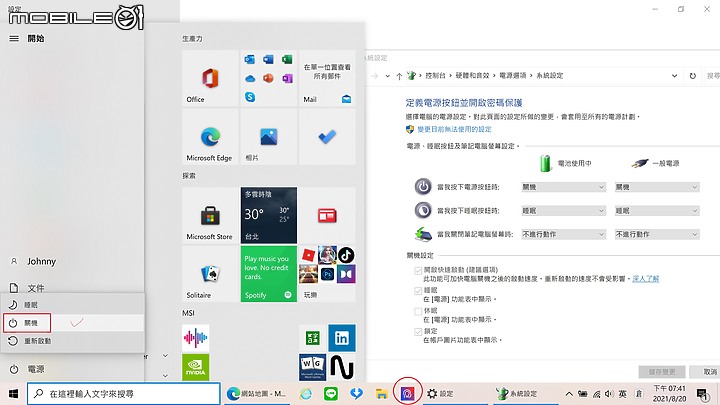Open File Explorer on the taskbar
720x405 pixels.
381,394
